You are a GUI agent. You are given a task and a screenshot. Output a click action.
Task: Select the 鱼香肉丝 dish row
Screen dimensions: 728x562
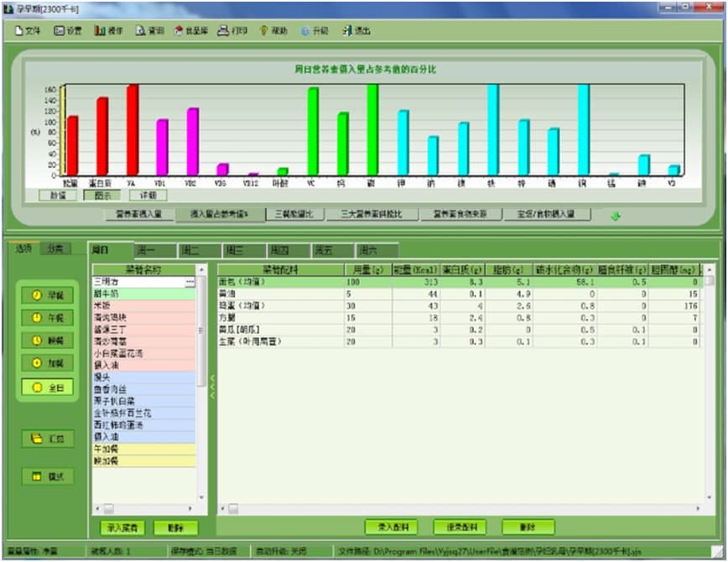coord(144,389)
